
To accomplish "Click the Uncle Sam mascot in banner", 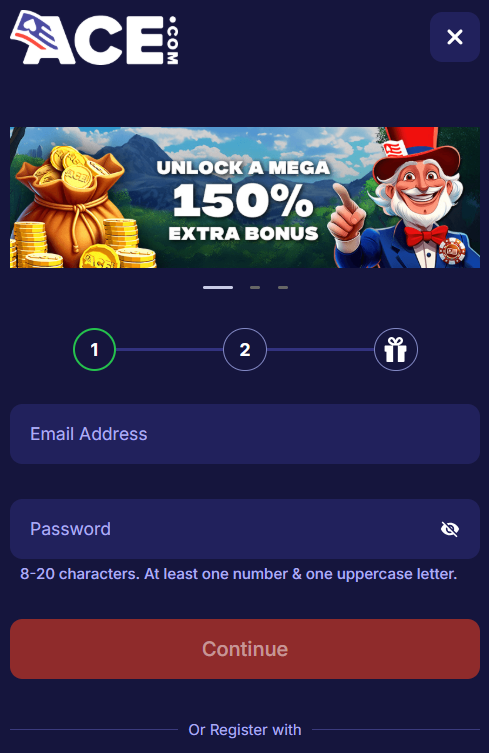I will click(x=406, y=197).
